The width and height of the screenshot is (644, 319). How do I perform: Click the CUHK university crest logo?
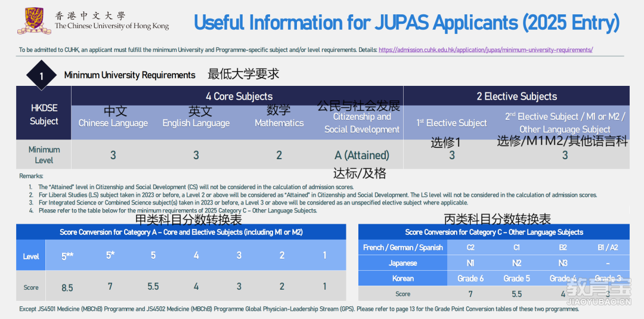click(34, 21)
